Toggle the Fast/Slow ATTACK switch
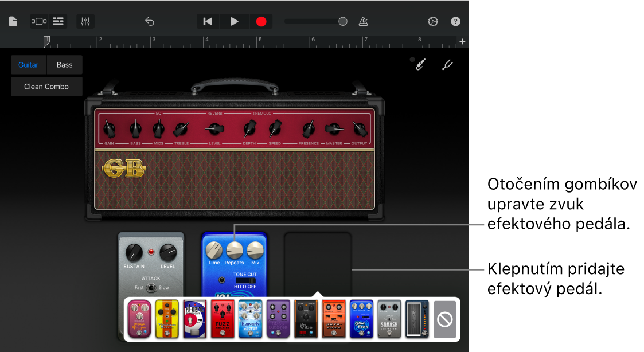The width and height of the screenshot is (644, 352). pos(151,288)
